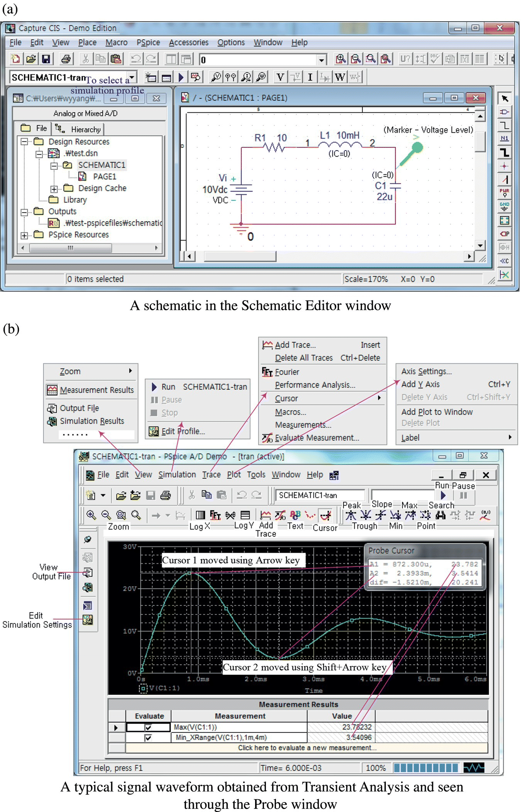This screenshot has width=521, height=812.
Task: Click the Pause simulation button in Probe
Action: click(463, 495)
